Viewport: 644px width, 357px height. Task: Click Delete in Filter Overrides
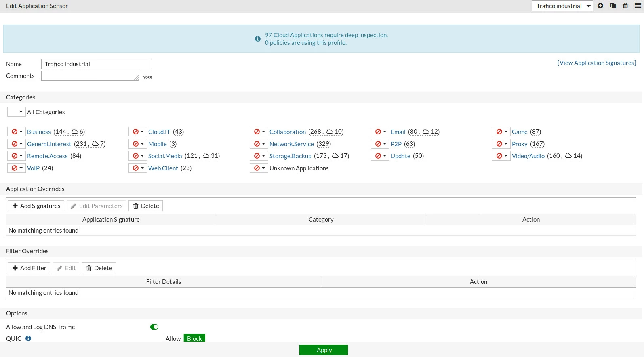(99, 268)
